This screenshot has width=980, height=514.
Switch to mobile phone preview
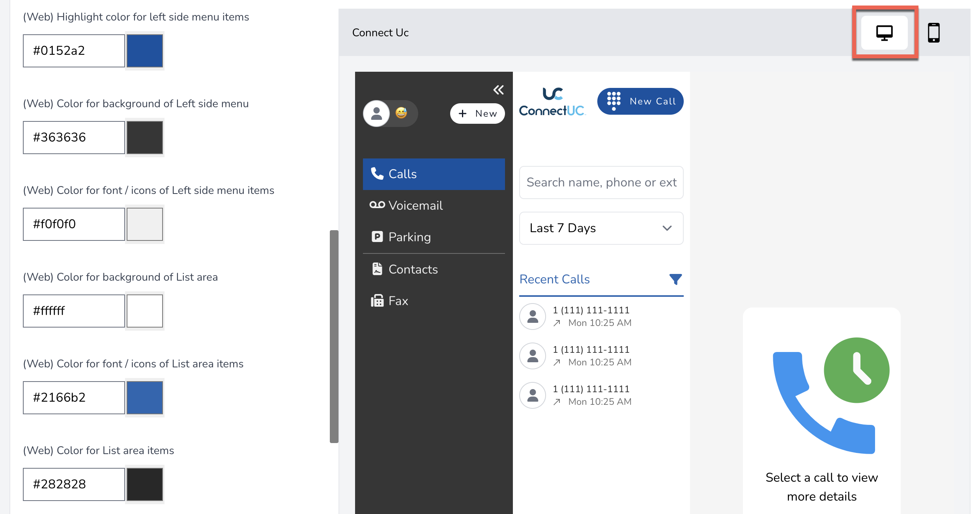pos(933,33)
